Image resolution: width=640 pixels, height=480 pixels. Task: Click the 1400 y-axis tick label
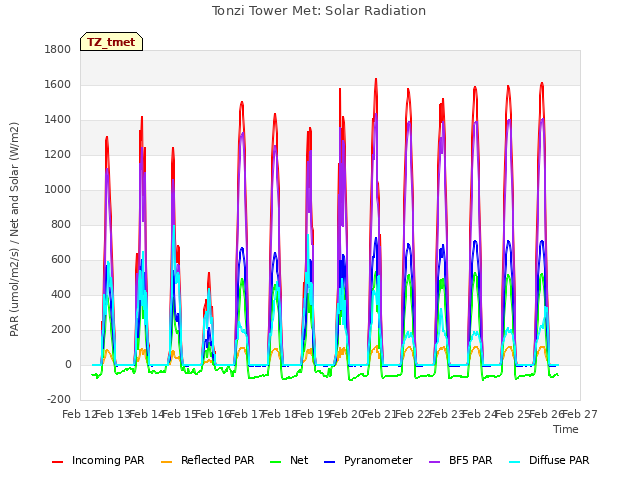58,120
